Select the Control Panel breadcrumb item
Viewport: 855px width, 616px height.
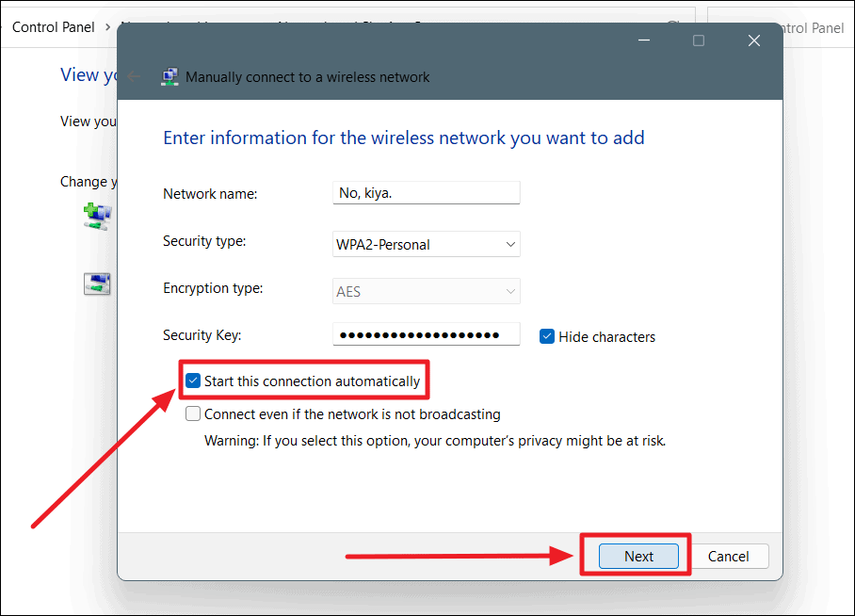pos(53,28)
